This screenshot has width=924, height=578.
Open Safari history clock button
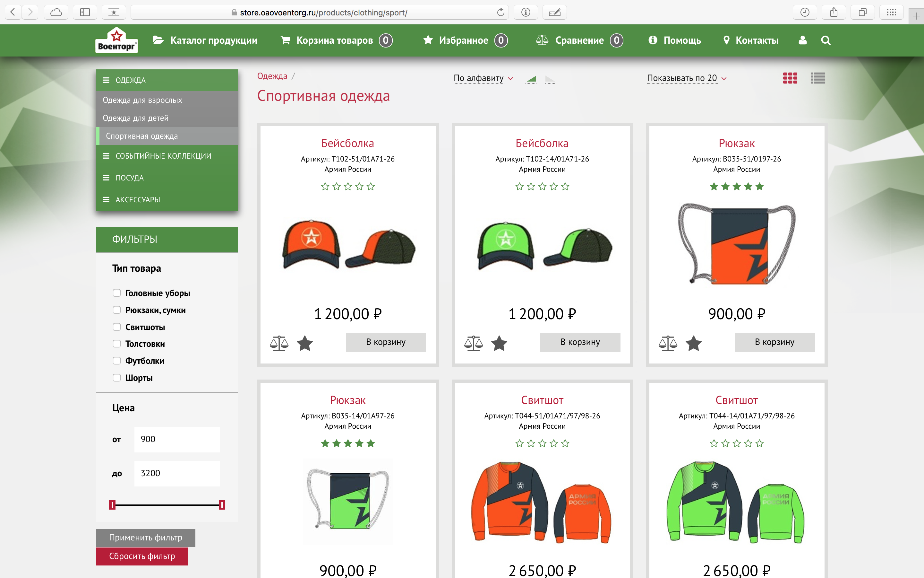pyautogui.click(x=805, y=12)
